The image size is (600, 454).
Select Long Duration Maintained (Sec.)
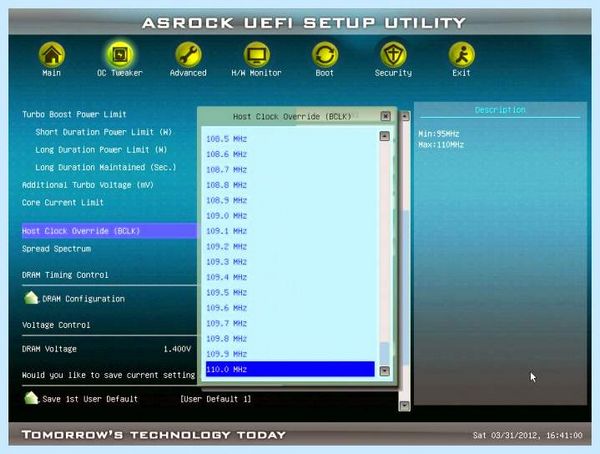[x=106, y=167]
